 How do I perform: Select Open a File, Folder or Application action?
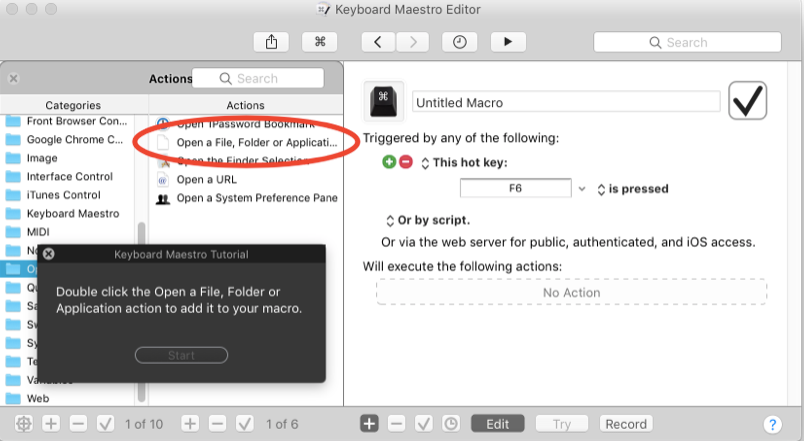[x=248, y=143]
